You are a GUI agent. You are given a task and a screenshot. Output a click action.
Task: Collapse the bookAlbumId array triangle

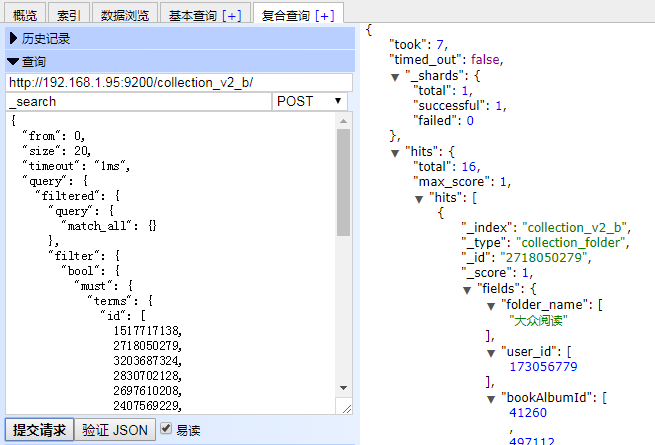(x=491, y=397)
